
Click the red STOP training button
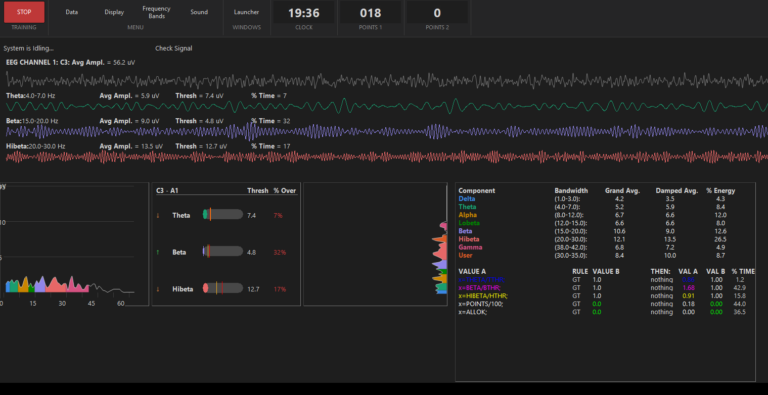(24, 12)
